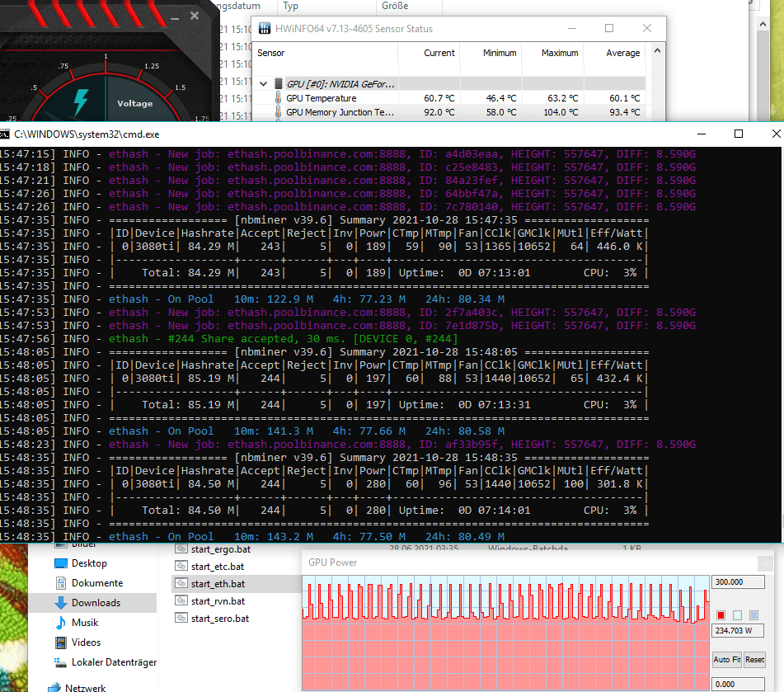Pick the red graph color swatch
Image resolution: width=784 pixels, height=692 pixels.
721,615
